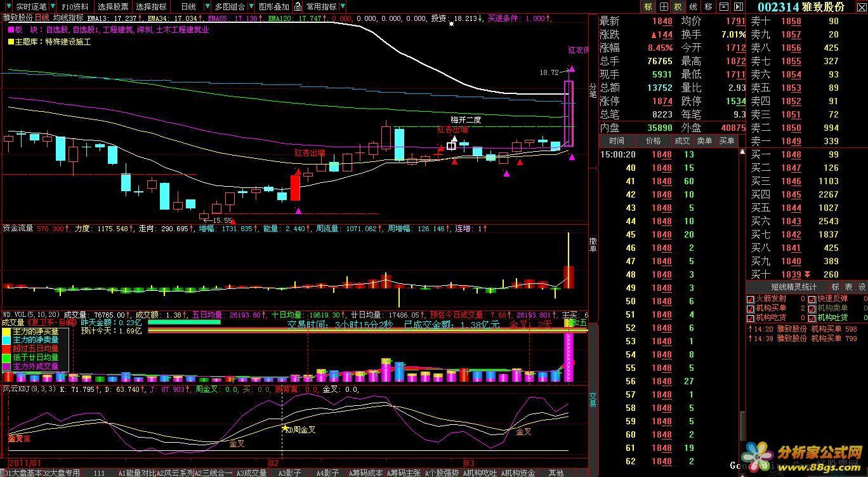This screenshot has width=868, height=477.
Task: Click the 知周金叉 star marker in KDJ pane
Action: coord(285,427)
